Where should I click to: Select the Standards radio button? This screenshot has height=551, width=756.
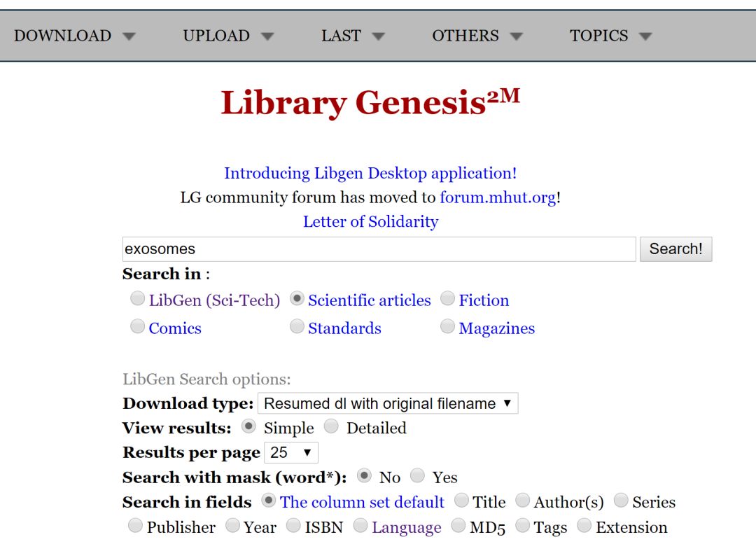(x=297, y=326)
